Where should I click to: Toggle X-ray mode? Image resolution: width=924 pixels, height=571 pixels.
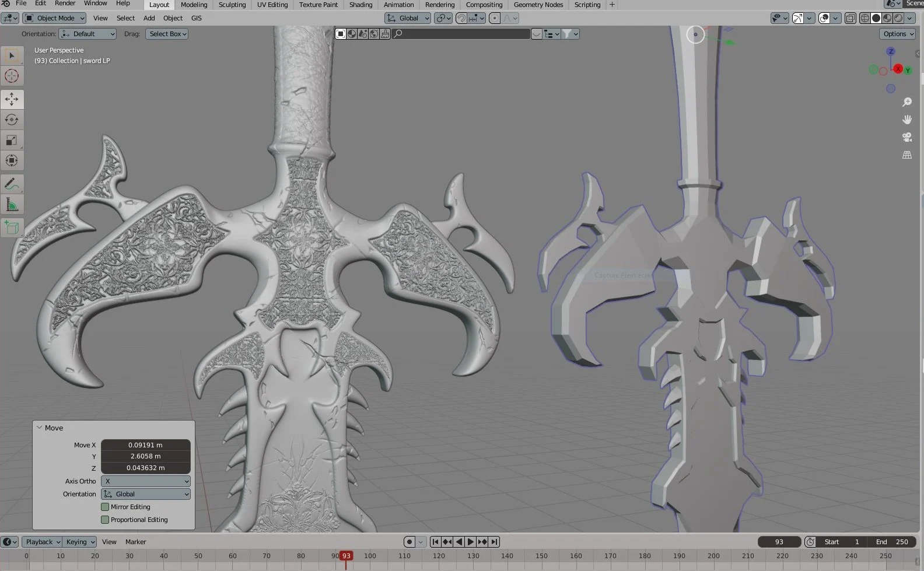coord(850,18)
